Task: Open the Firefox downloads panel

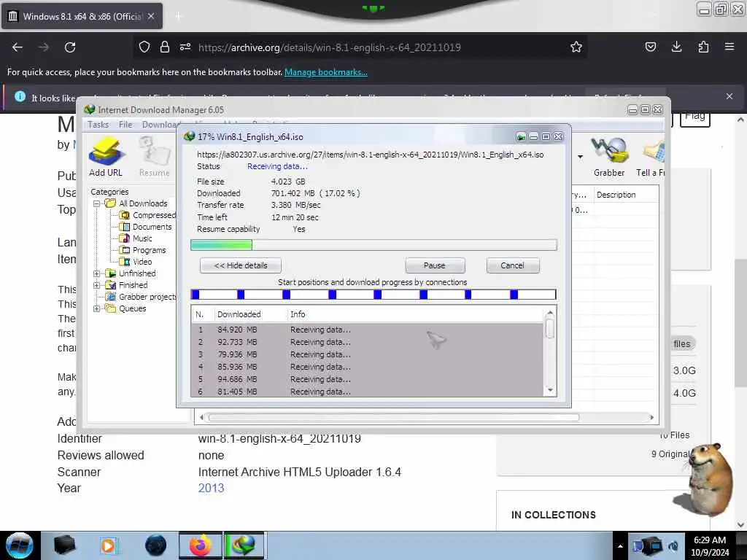Action: click(x=676, y=47)
